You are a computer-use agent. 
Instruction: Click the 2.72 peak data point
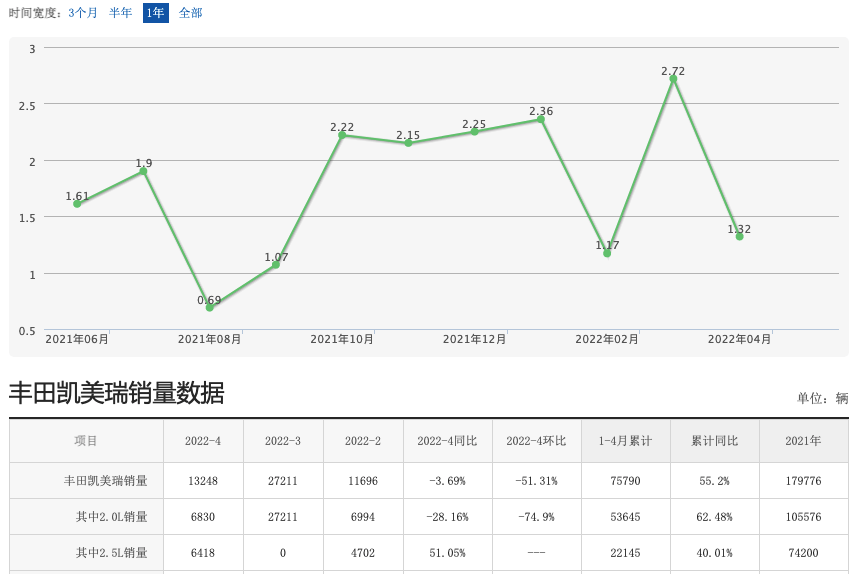[x=673, y=79]
